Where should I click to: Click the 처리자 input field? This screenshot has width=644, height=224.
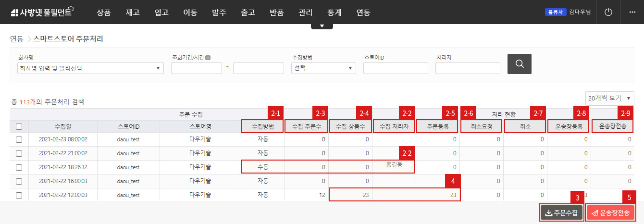(x=468, y=68)
